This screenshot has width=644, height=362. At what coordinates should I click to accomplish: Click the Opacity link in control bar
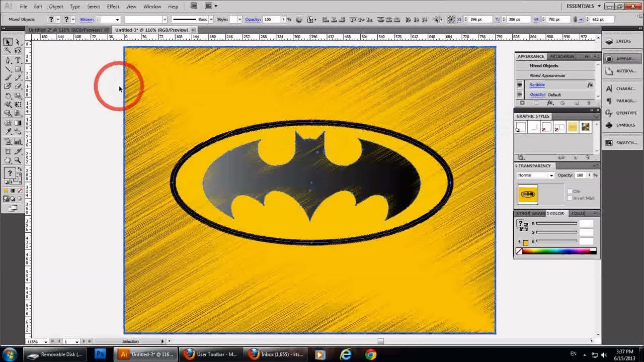tap(253, 20)
